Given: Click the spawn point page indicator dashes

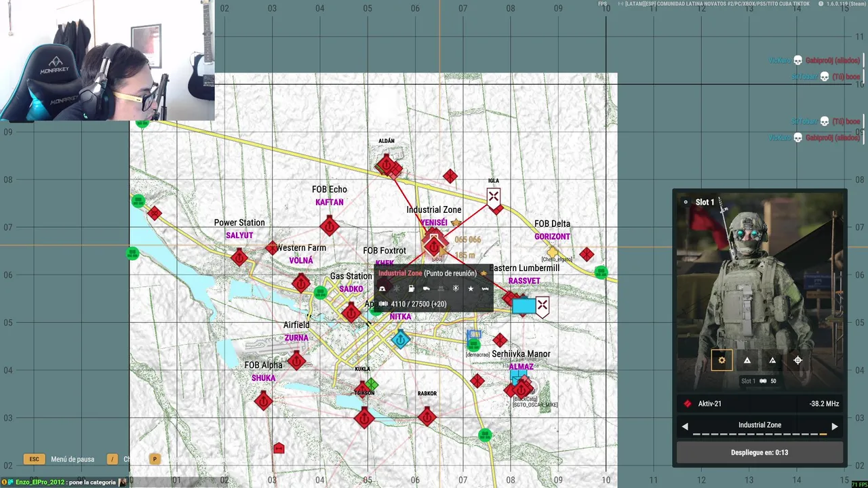Looking at the screenshot, I should pos(759,434).
